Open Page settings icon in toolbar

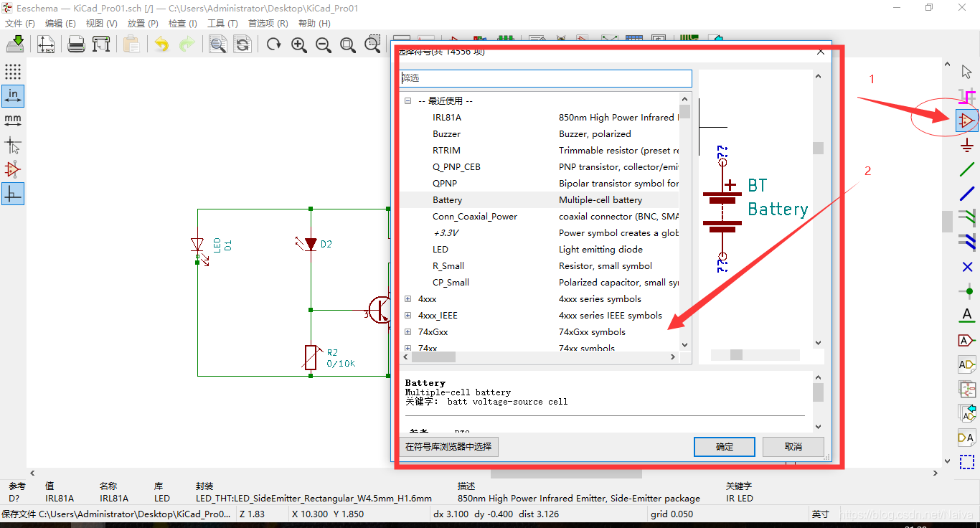click(x=46, y=44)
